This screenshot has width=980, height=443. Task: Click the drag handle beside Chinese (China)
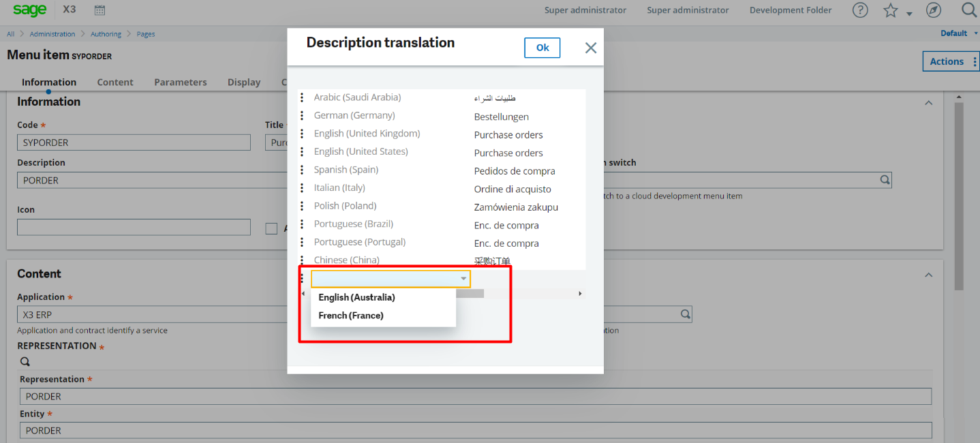click(x=302, y=260)
